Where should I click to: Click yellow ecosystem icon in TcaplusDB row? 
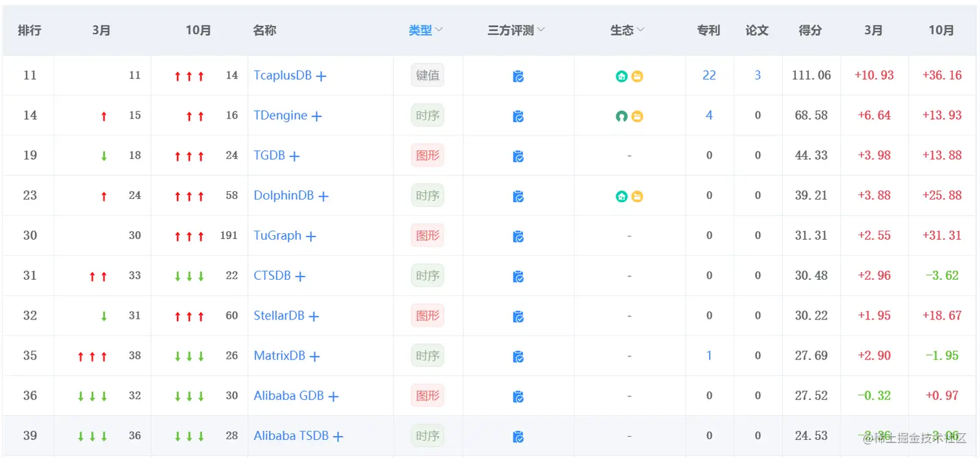637,76
